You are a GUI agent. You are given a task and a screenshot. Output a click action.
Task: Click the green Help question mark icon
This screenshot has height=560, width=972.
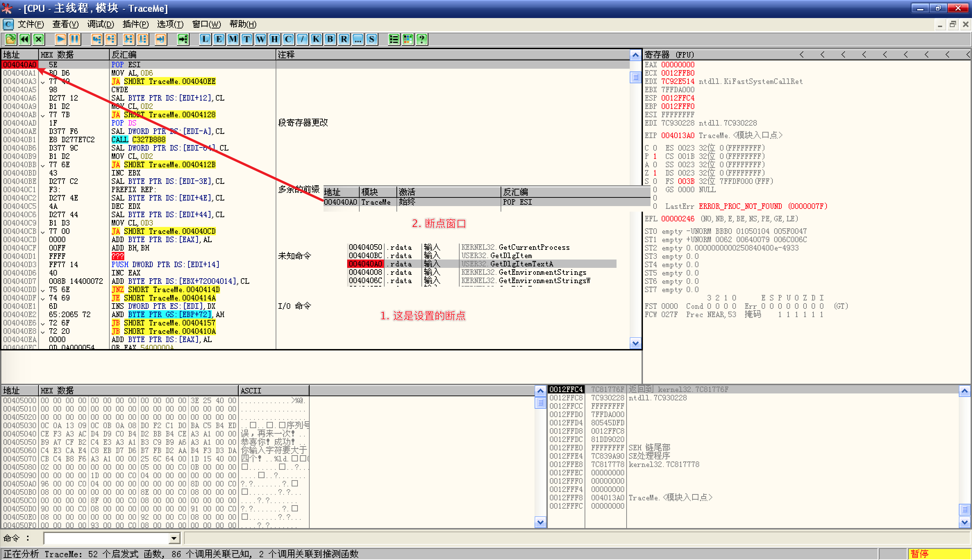point(422,39)
